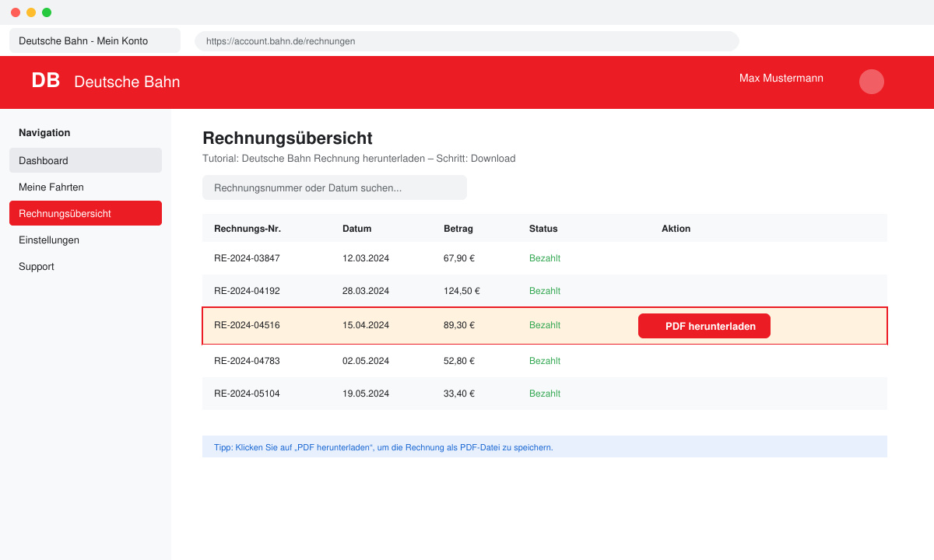934x560 pixels.
Task: Select the Deutsche Bahn - Mein Konto tab
Action: pyautogui.click(x=95, y=40)
